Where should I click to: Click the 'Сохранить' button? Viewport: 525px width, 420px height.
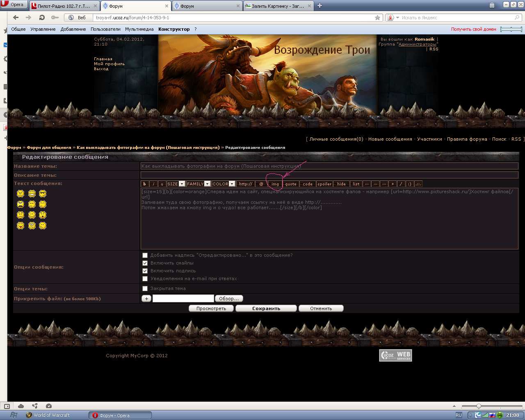point(266,308)
